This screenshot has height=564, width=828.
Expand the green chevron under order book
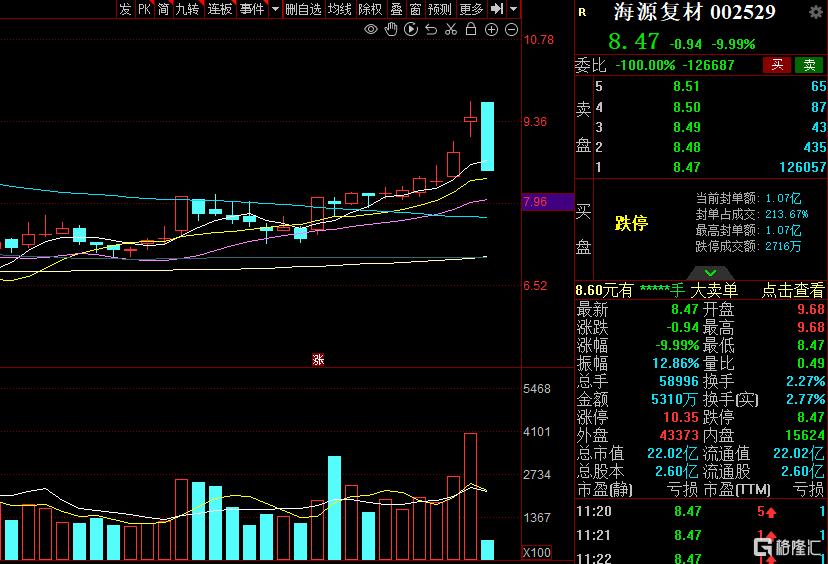coord(710,273)
